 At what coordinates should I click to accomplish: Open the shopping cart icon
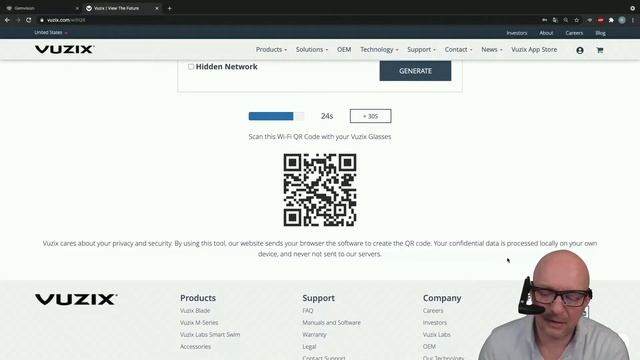point(600,50)
